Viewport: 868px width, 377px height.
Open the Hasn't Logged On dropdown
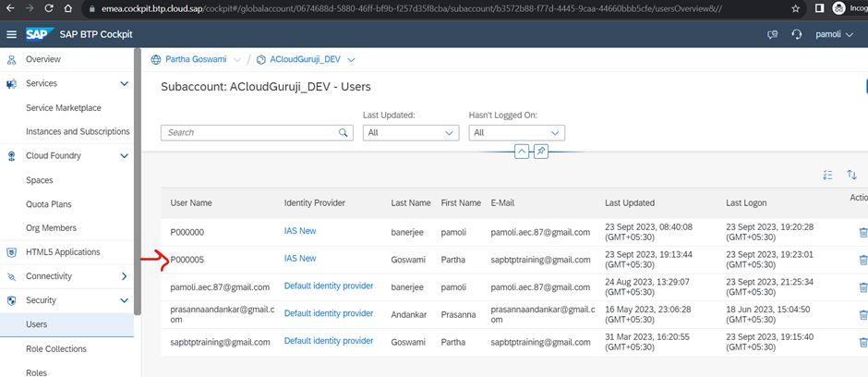click(516, 133)
